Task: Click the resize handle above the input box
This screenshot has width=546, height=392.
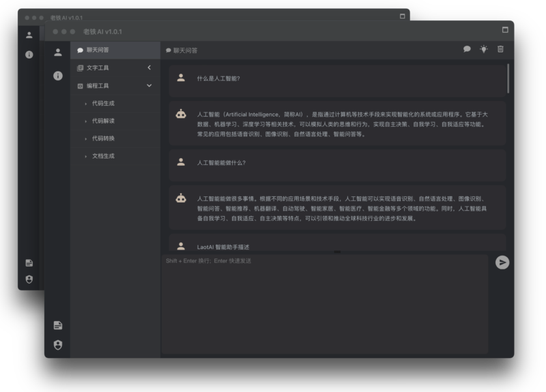Action: (336, 252)
